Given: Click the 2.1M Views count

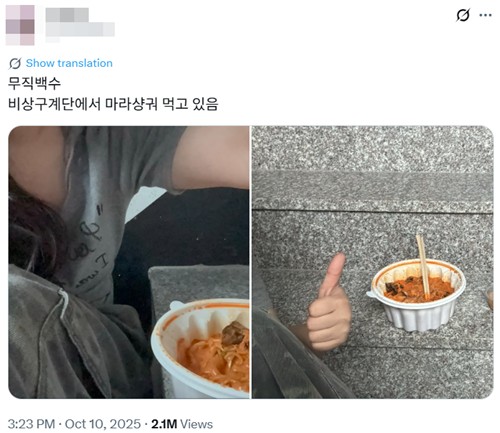Looking at the screenshot, I should (182, 424).
